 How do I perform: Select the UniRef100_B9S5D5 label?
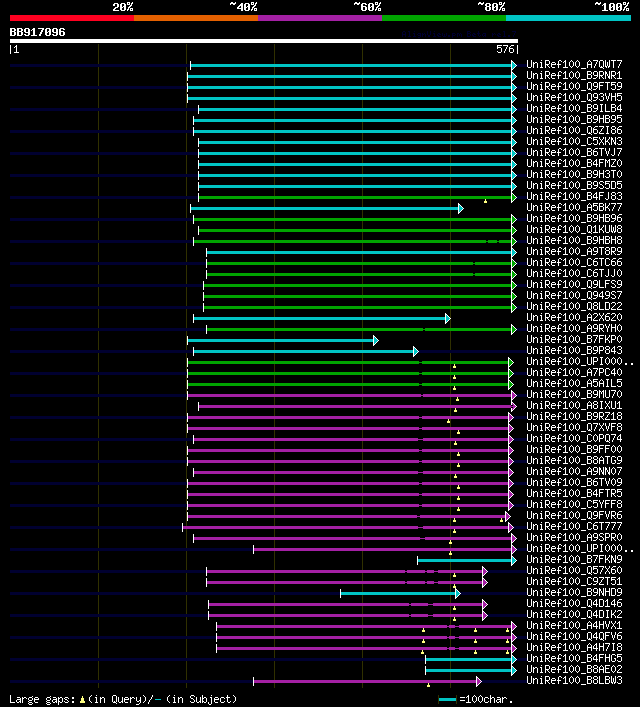tap(574, 185)
